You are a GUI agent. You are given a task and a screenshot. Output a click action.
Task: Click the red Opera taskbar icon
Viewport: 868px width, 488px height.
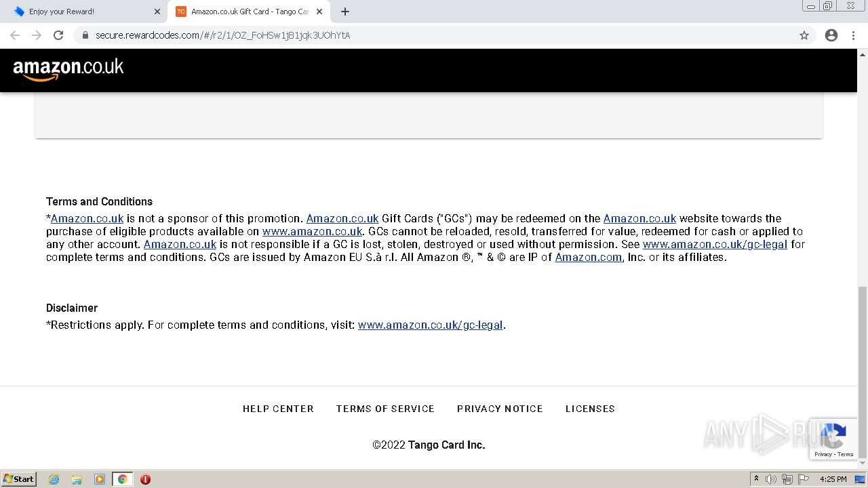[x=145, y=479]
